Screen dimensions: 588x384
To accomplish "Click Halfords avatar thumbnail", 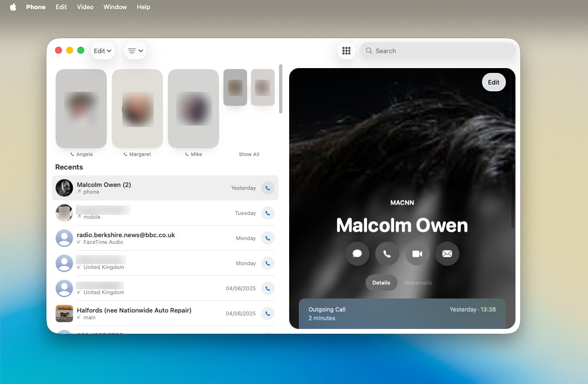I will [x=64, y=313].
